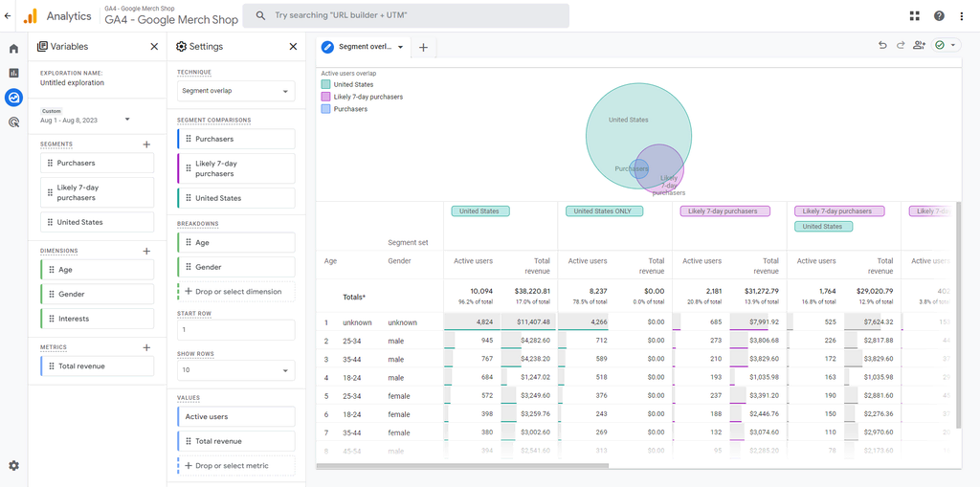Open Admin settings gear icon
This screenshot has height=487, width=980.
click(13, 465)
